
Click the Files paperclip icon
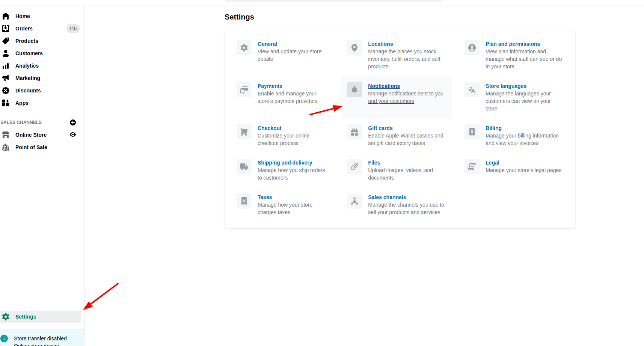click(x=354, y=166)
